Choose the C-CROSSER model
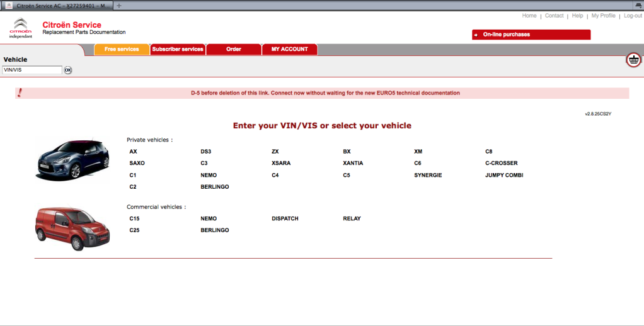644x326 pixels. click(x=501, y=163)
